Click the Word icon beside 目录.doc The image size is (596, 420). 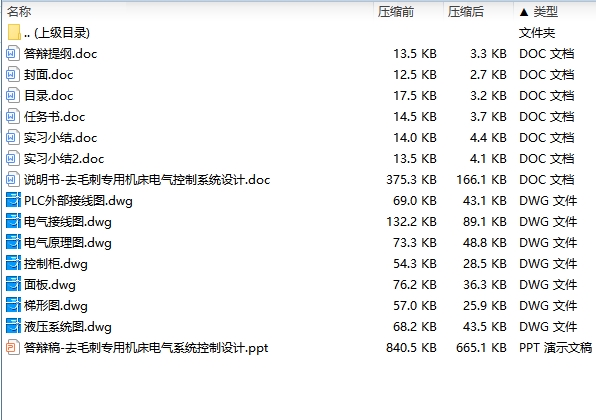point(12,95)
